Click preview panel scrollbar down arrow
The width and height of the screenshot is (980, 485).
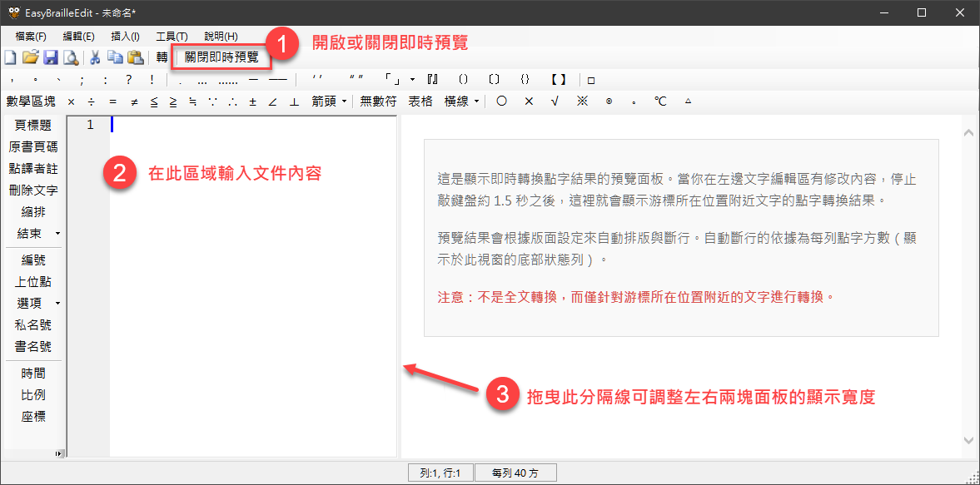click(968, 439)
